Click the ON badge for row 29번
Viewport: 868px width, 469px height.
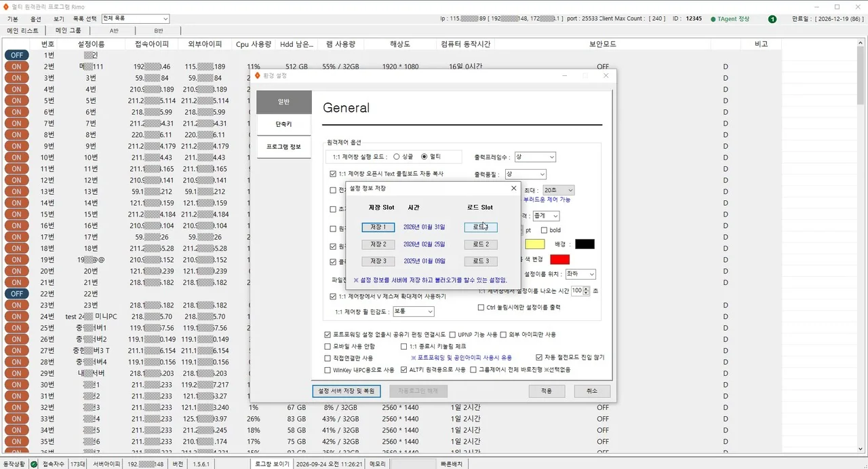pos(16,373)
